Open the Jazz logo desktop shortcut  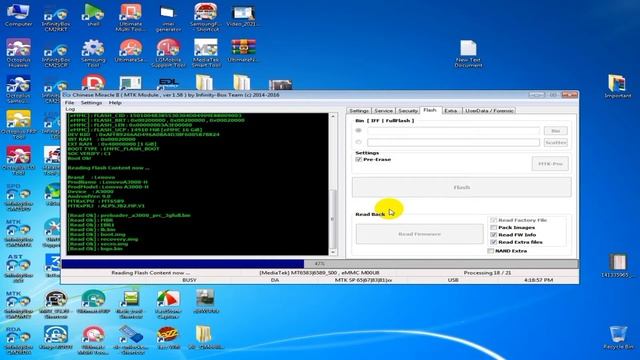(168, 337)
